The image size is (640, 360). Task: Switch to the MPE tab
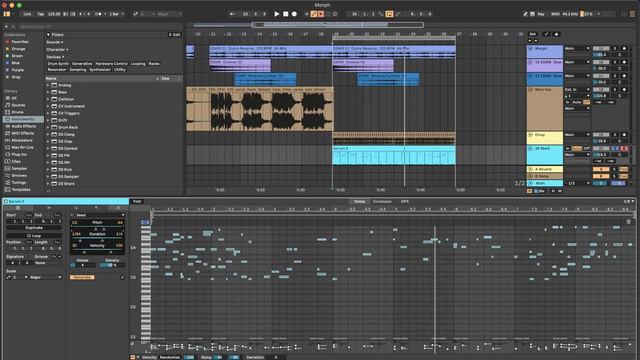click(404, 202)
